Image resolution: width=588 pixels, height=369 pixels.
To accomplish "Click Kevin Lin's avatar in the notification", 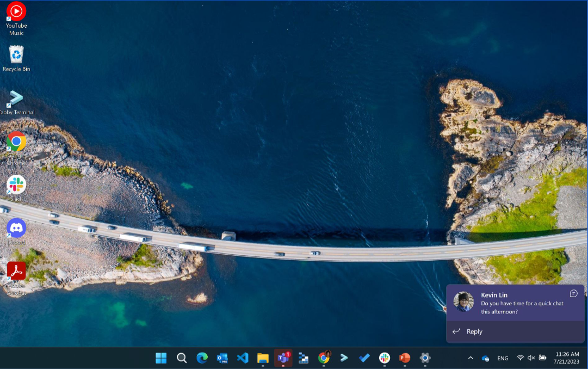I will tap(463, 302).
